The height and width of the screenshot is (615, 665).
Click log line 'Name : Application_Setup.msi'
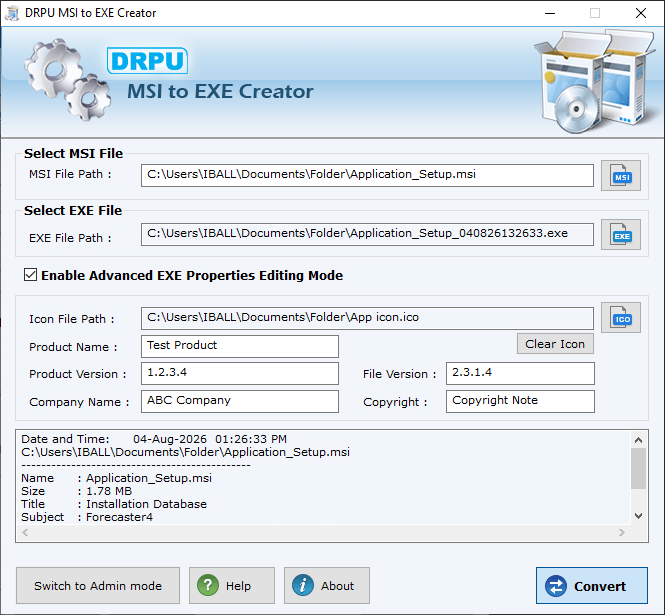117,478
